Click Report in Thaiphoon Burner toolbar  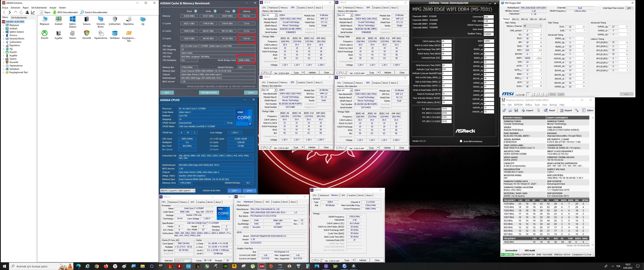[x=566, y=110]
